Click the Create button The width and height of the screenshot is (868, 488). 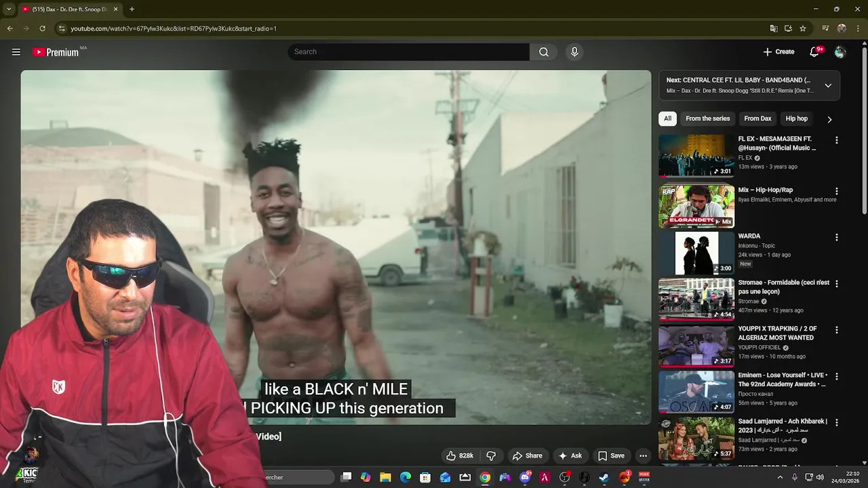click(x=778, y=52)
